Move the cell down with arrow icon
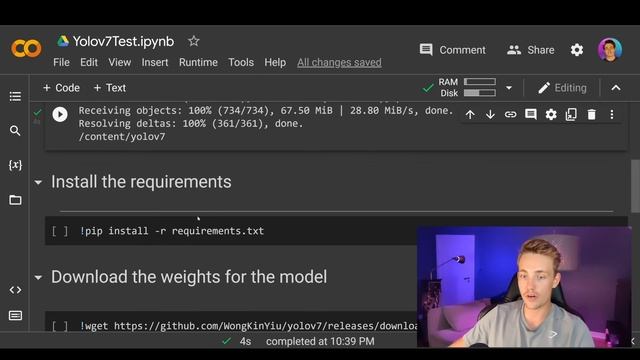The width and height of the screenshot is (640, 360). [x=490, y=115]
